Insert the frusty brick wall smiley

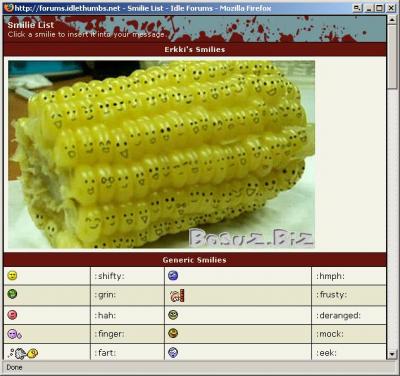pos(177,296)
